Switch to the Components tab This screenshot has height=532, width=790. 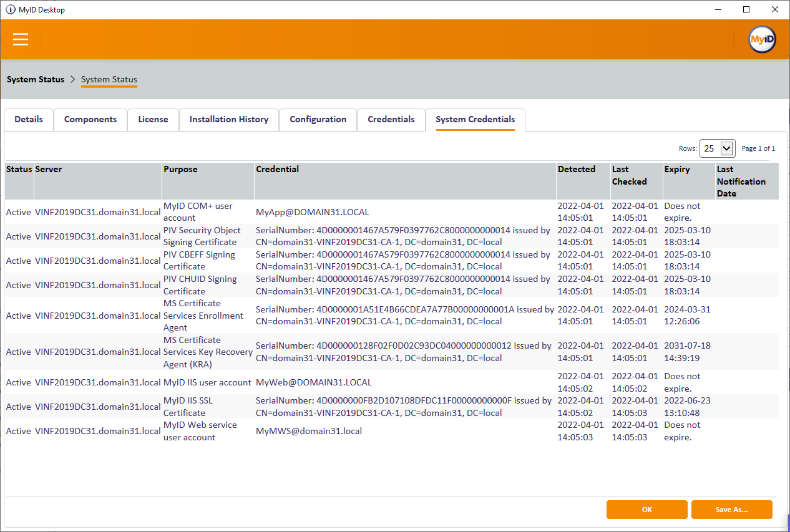point(90,120)
